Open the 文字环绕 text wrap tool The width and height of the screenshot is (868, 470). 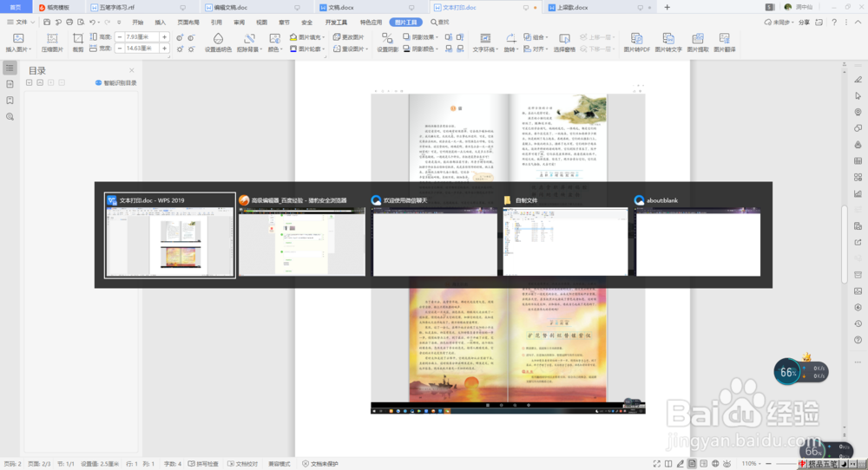click(485, 42)
